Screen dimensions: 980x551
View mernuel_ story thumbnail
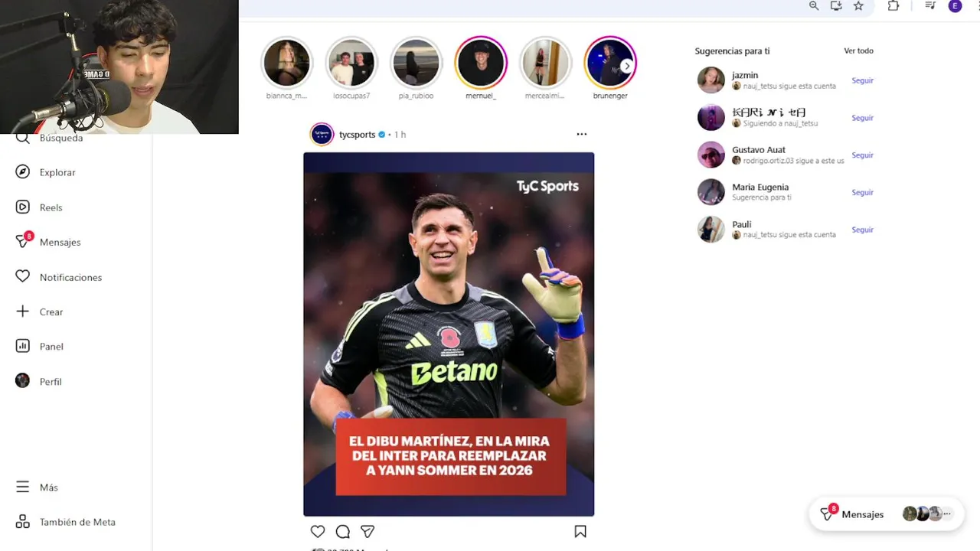(x=481, y=63)
